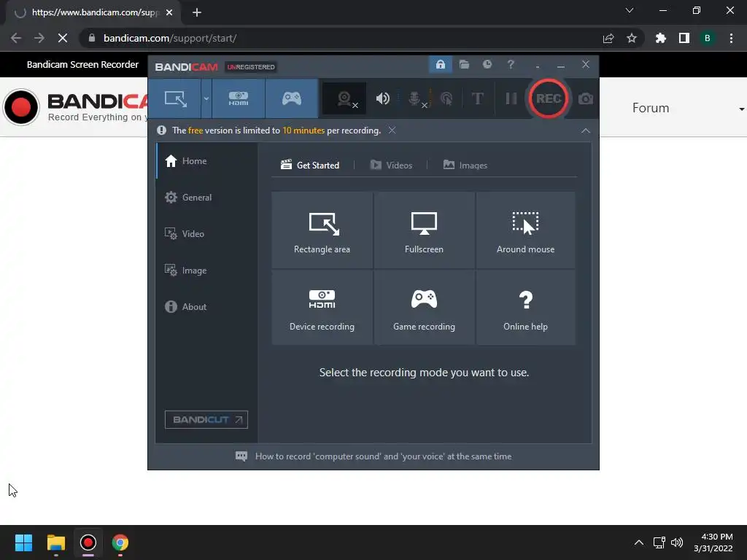Viewport: 747px width, 560px height.
Task: Click Bandicam Screen Recorder text on webpage
Action: coord(82,64)
